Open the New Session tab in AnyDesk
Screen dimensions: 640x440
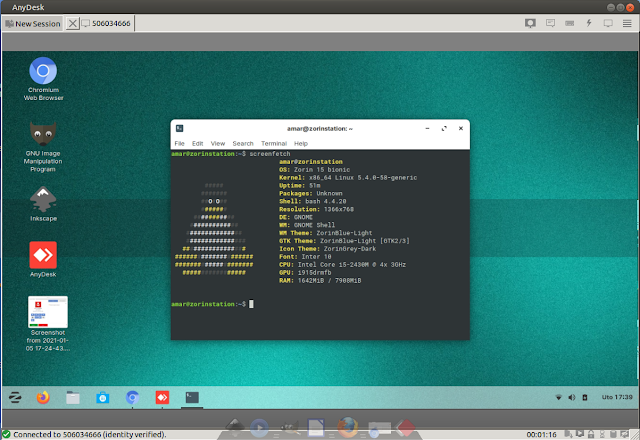(x=33, y=24)
